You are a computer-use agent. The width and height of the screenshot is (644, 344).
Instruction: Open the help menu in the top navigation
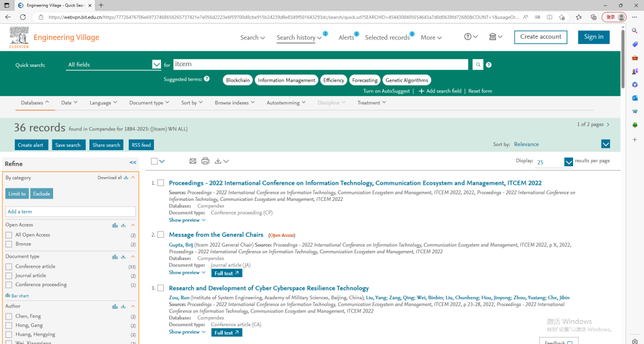click(x=470, y=36)
